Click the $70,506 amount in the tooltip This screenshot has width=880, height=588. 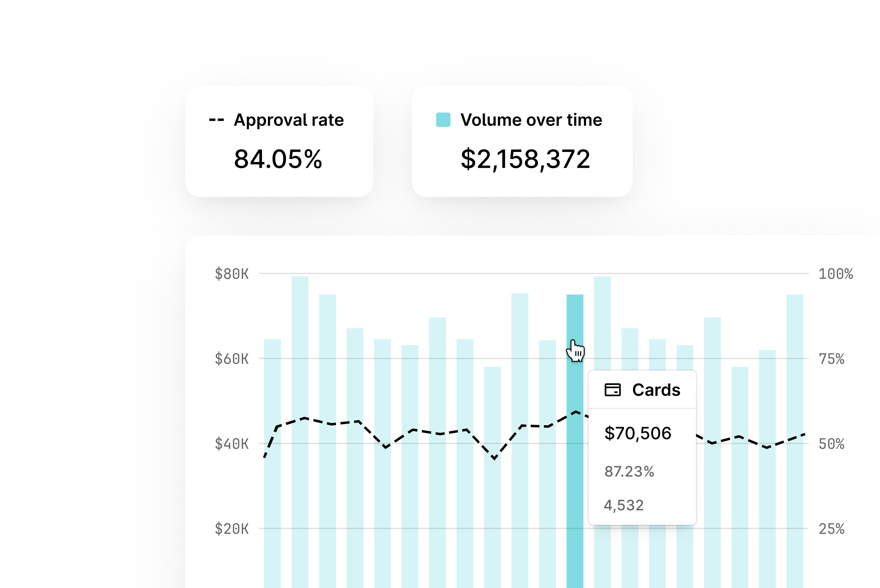(x=638, y=433)
